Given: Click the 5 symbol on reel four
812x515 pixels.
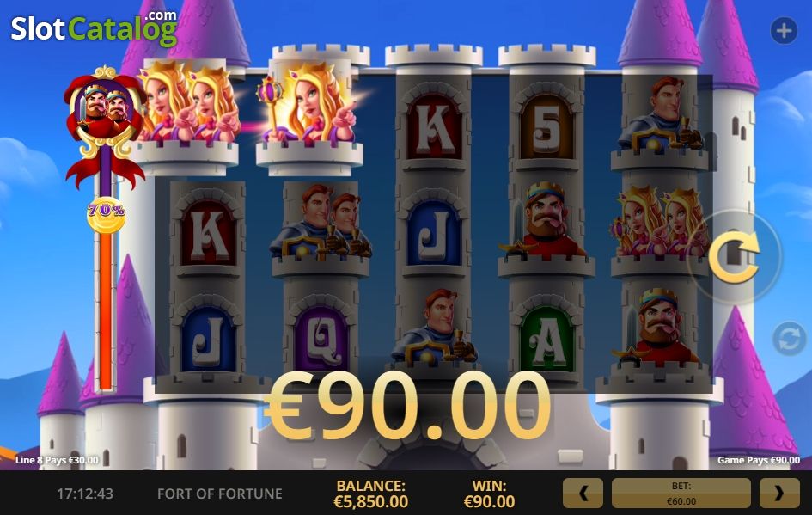Looking at the screenshot, I should 546,128.
